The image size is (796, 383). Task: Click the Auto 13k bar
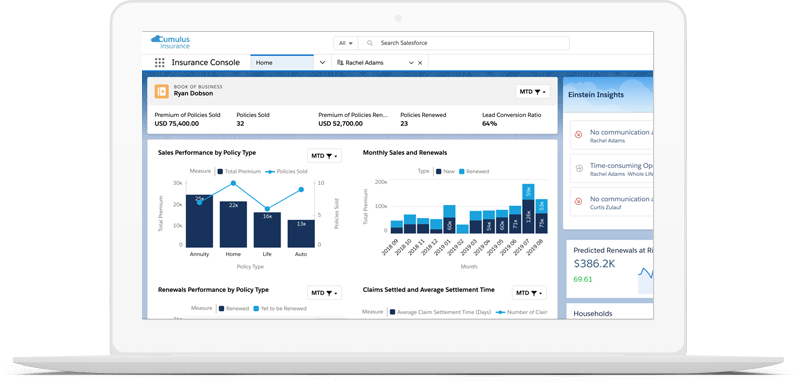pos(301,233)
